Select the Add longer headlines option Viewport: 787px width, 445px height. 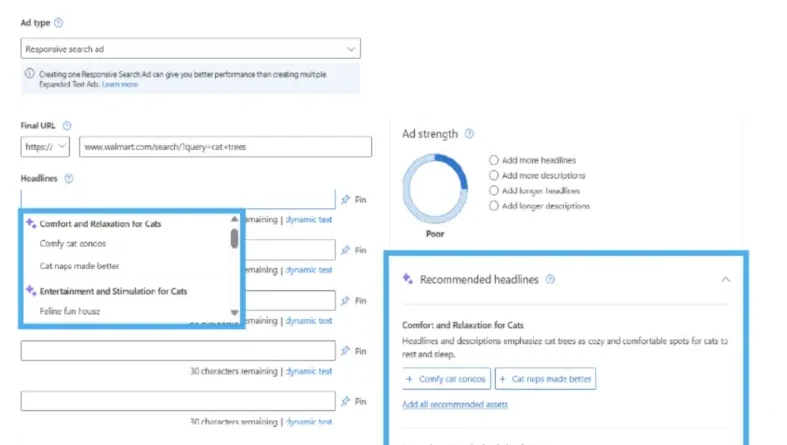click(x=494, y=191)
